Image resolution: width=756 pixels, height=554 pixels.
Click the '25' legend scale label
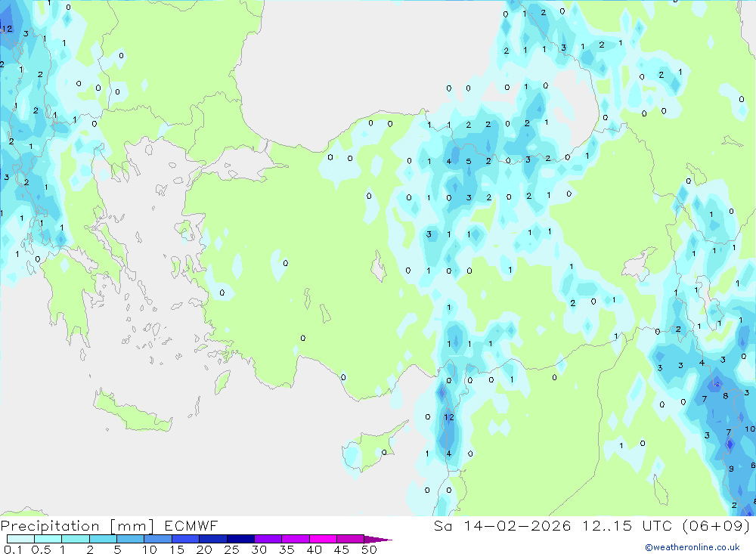click(232, 549)
